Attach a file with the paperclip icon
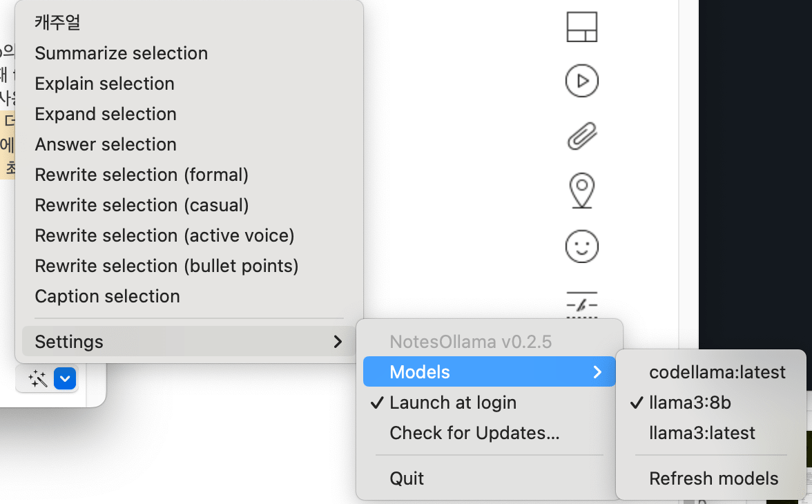 (582, 136)
